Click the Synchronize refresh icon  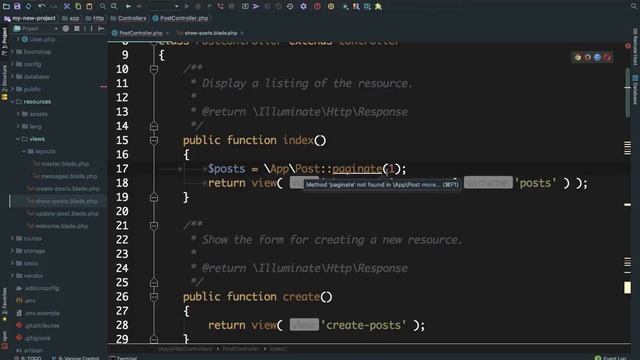tap(29, 6)
